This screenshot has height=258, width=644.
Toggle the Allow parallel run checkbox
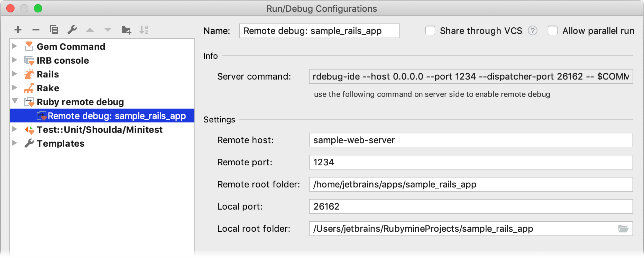(553, 31)
